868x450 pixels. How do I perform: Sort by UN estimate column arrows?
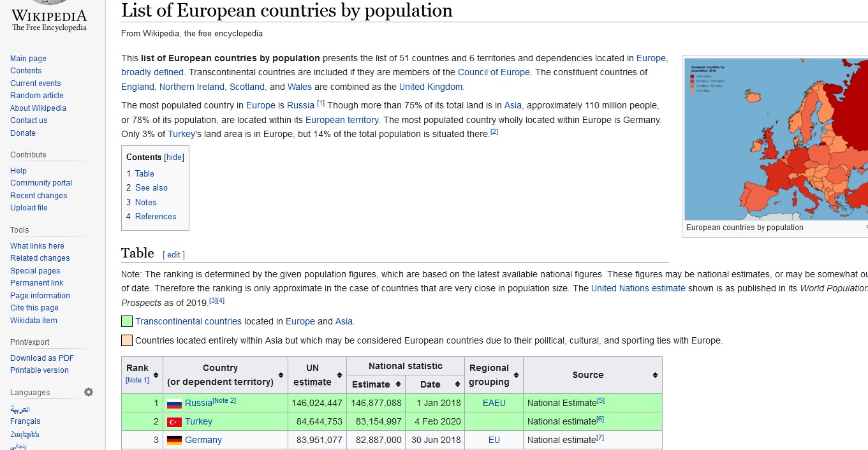pos(339,375)
